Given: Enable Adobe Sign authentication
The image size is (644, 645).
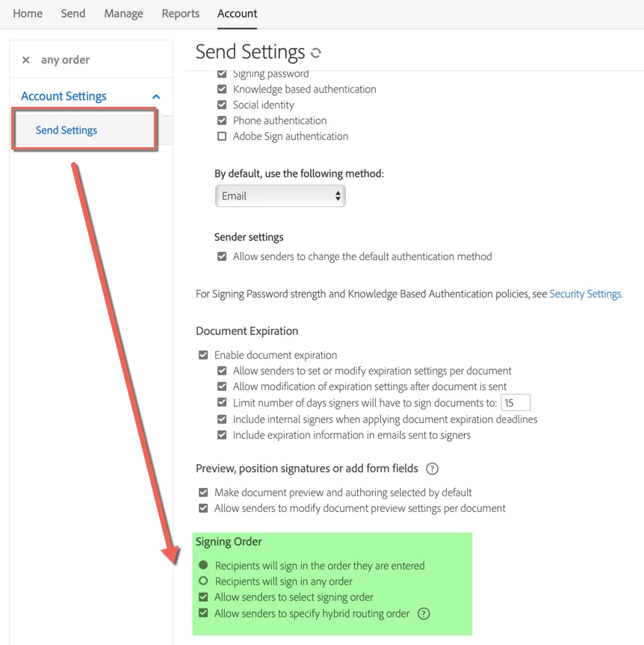Looking at the screenshot, I should [x=222, y=136].
